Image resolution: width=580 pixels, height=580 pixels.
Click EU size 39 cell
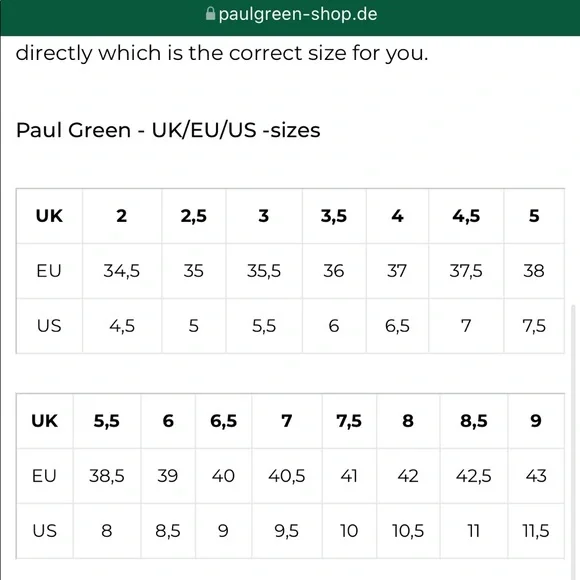pos(168,476)
